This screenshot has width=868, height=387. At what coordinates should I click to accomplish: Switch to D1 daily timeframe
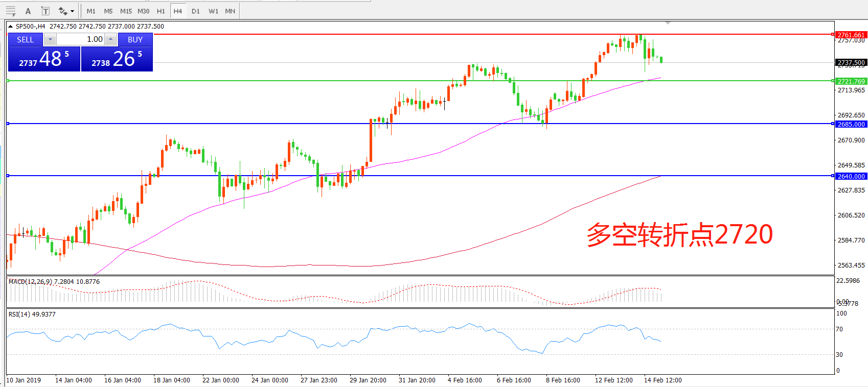click(x=195, y=11)
